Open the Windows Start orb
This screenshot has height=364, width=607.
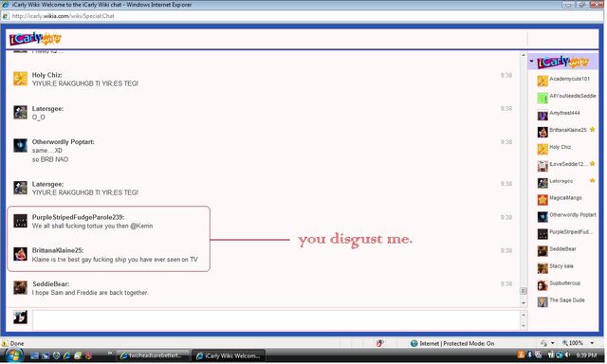point(13,355)
